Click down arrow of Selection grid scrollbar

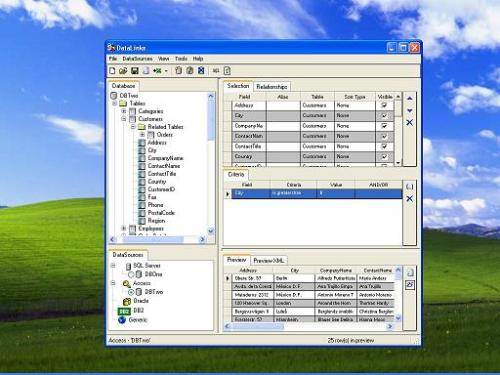(398, 163)
